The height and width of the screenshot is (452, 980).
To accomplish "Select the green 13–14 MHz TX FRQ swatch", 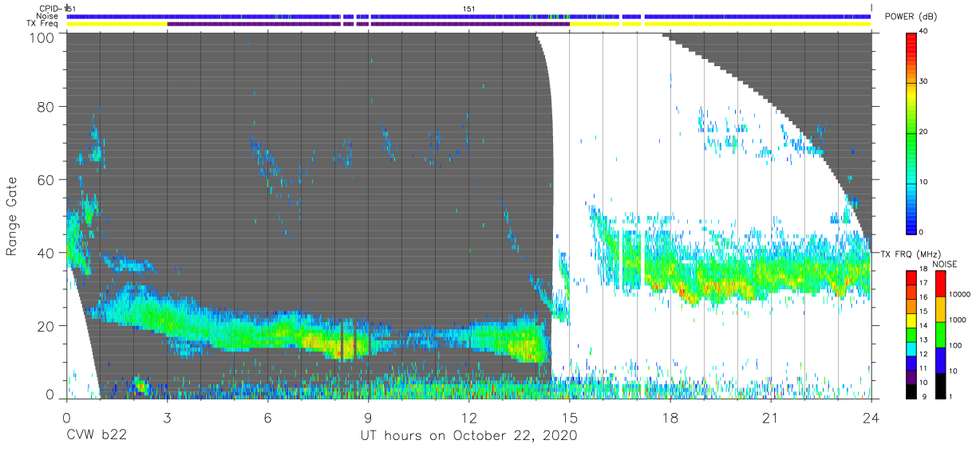I will 911,334.
